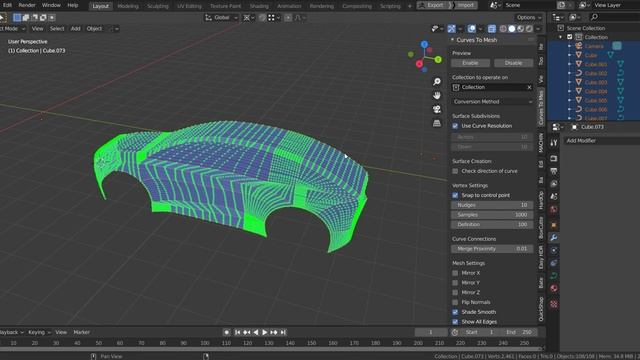Open the Global transform orientation dropdown
This screenshot has width=640, height=360.
222,18
